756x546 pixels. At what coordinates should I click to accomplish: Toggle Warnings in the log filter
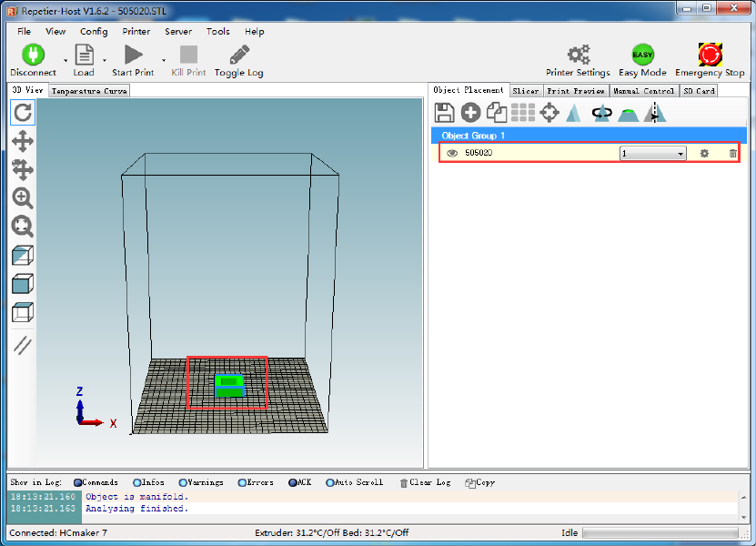click(x=201, y=482)
